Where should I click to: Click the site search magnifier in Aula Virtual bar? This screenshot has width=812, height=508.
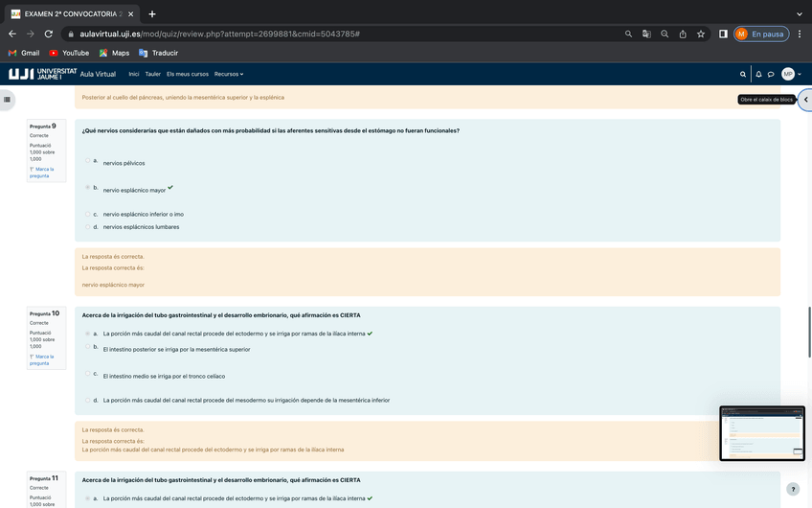[x=743, y=74]
